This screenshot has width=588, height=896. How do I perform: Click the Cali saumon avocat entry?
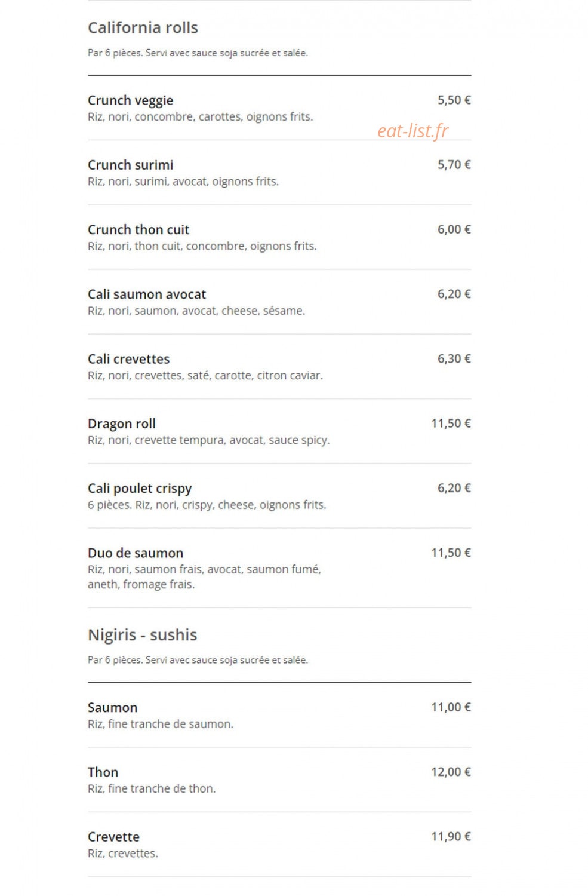pyautogui.click(x=279, y=302)
